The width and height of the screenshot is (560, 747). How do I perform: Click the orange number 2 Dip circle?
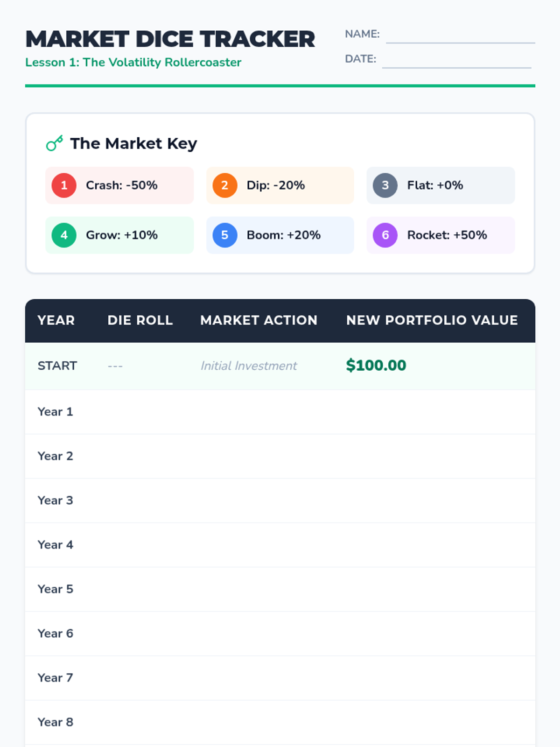[224, 185]
